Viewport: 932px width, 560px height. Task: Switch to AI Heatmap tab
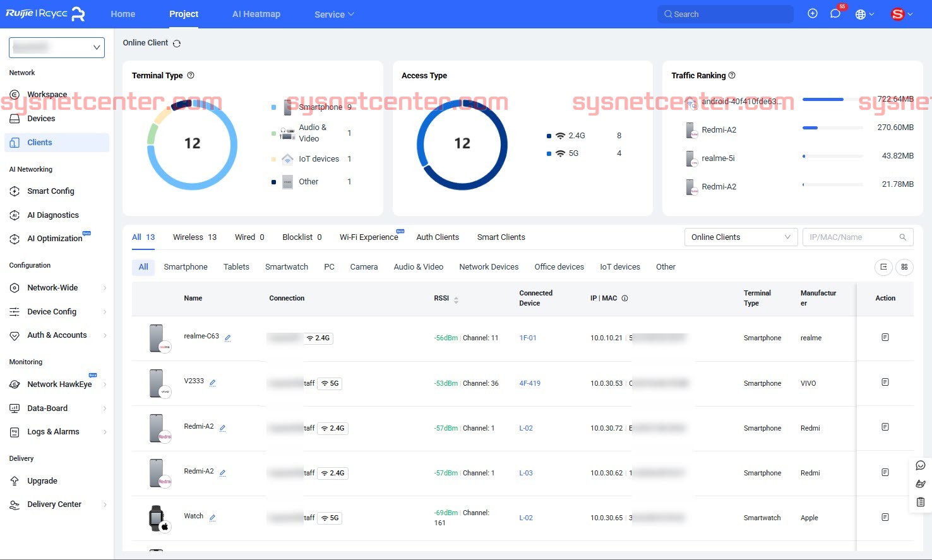coord(256,14)
